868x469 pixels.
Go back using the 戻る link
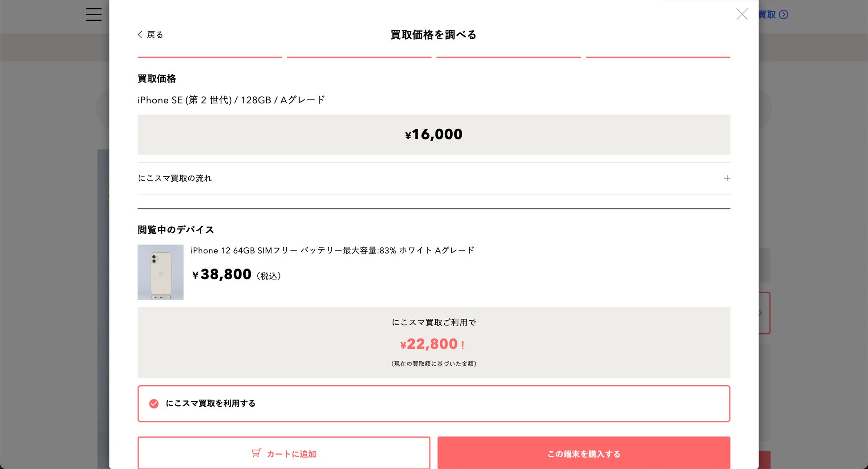tap(155, 35)
